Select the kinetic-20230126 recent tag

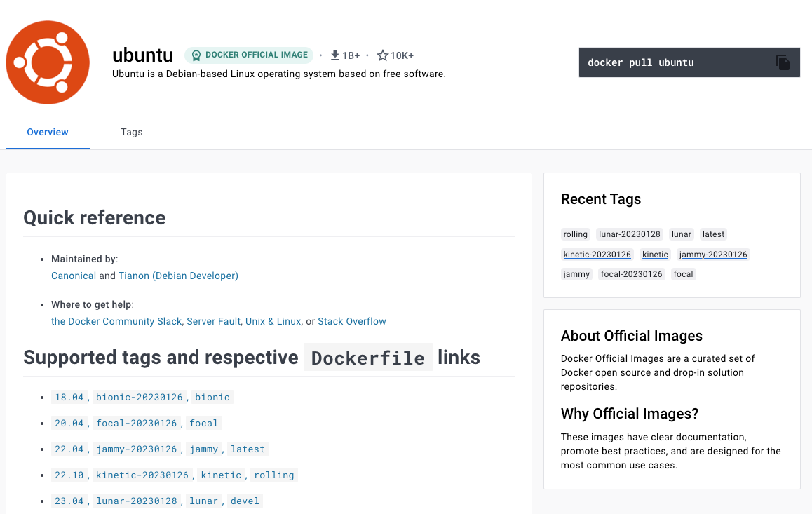click(x=597, y=255)
